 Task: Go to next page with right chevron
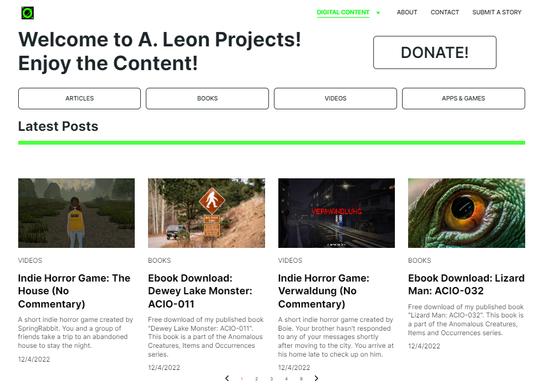[316, 378]
